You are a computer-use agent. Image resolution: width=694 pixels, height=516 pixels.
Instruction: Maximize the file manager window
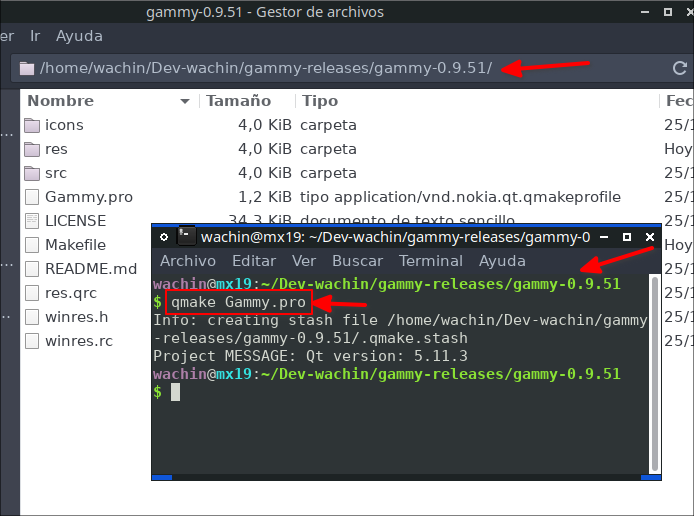668,12
